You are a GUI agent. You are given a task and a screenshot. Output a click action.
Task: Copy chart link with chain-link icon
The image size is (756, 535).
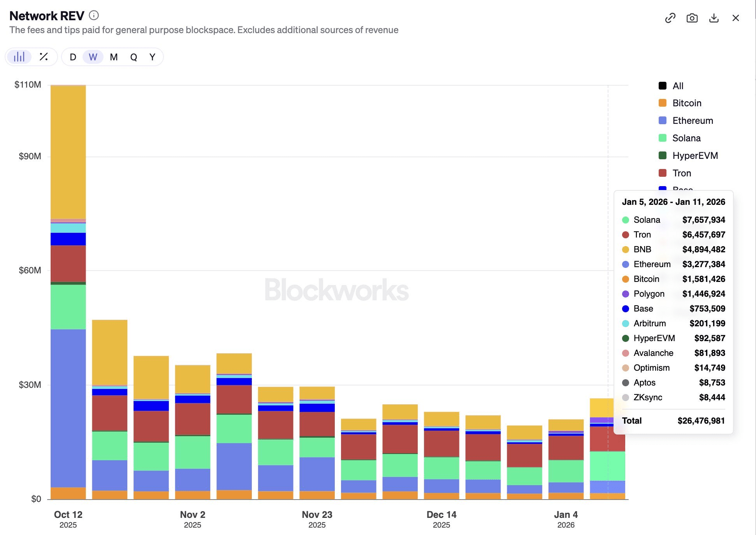tap(670, 18)
